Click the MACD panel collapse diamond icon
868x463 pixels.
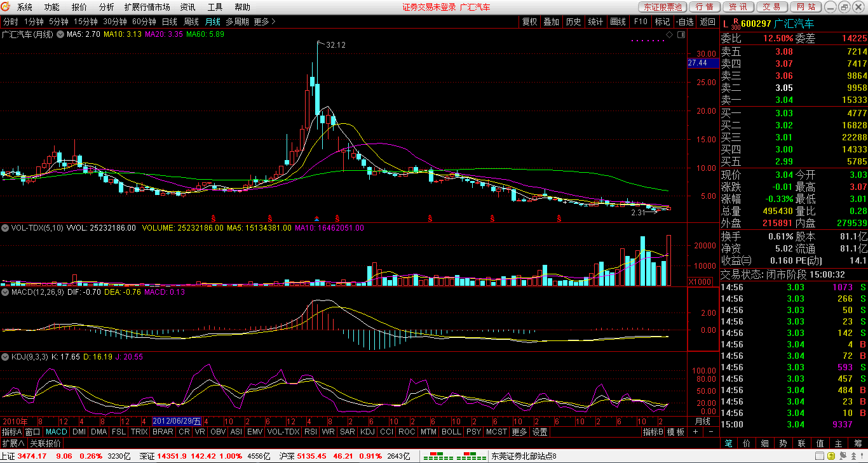click(5, 292)
